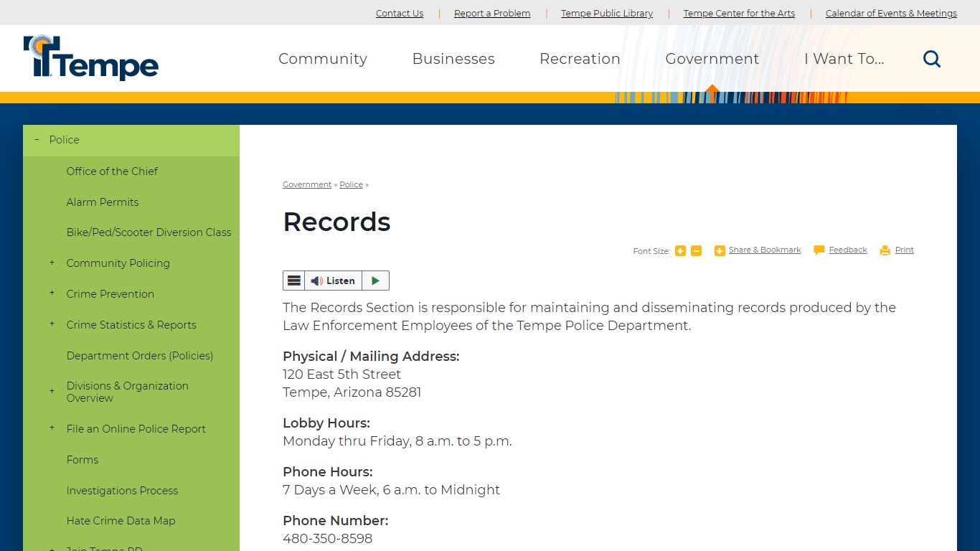
Task: Open the Feedback link
Action: (848, 250)
